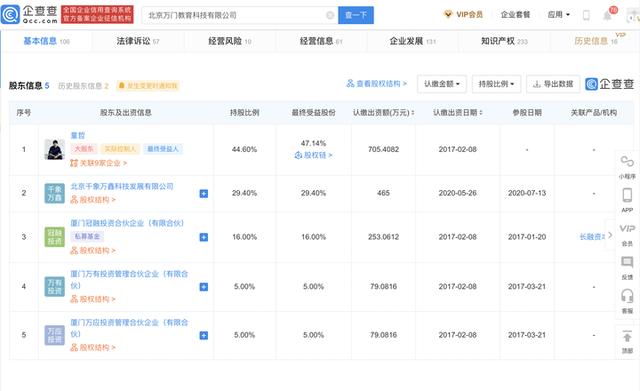Open 北京千象万鑫科技发展有限公司 link

[122, 187]
